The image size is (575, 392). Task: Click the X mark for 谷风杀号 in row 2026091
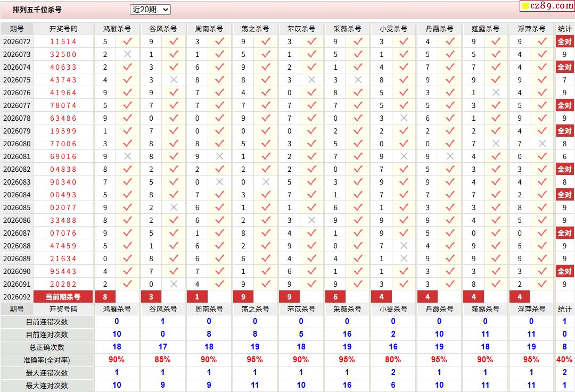tap(174, 284)
